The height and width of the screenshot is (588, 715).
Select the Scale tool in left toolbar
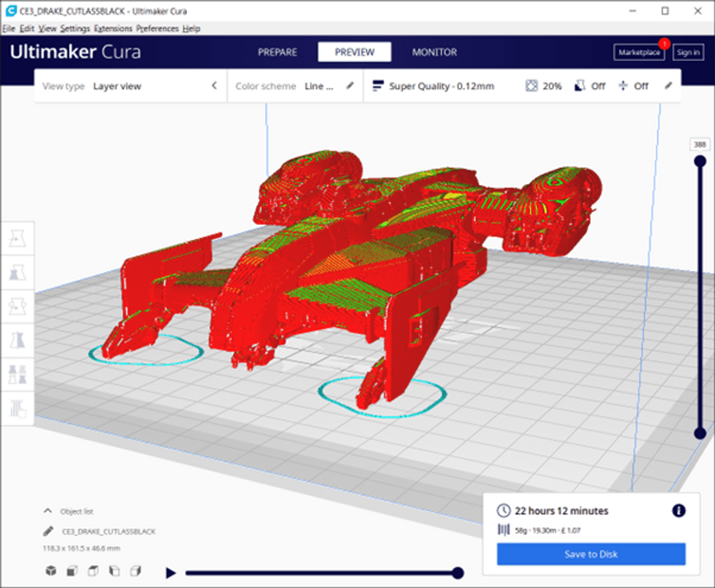pyautogui.click(x=17, y=273)
